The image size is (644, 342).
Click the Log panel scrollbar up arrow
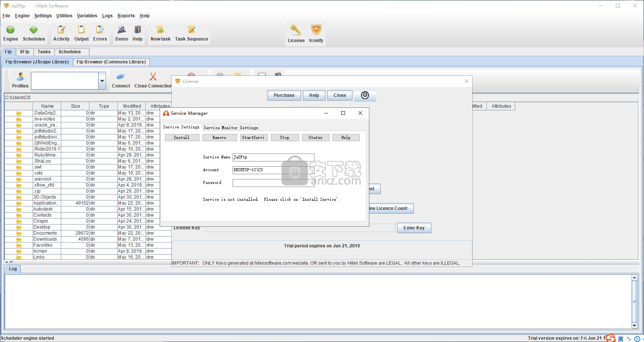(635, 278)
